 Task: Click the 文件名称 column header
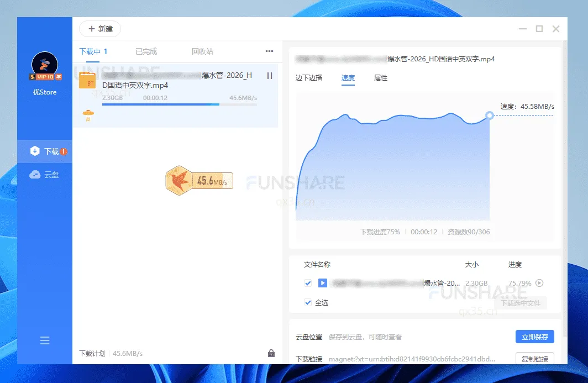[317, 265]
